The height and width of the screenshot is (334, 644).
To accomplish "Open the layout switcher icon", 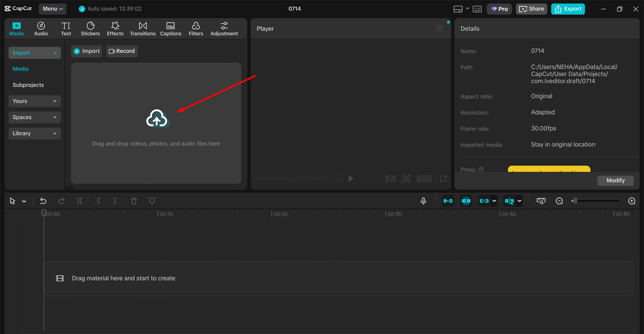I will [458, 9].
